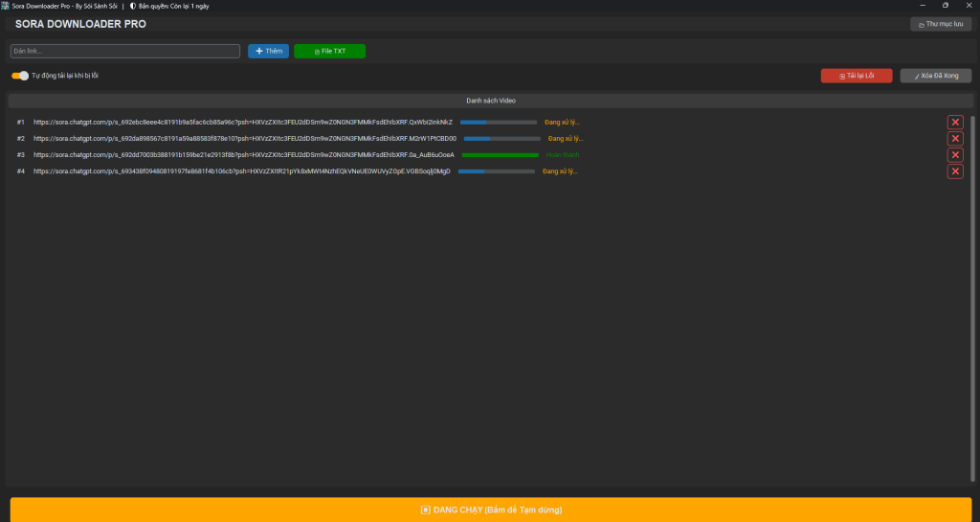
Task: Select the URL text of video #4
Action: [x=242, y=171]
